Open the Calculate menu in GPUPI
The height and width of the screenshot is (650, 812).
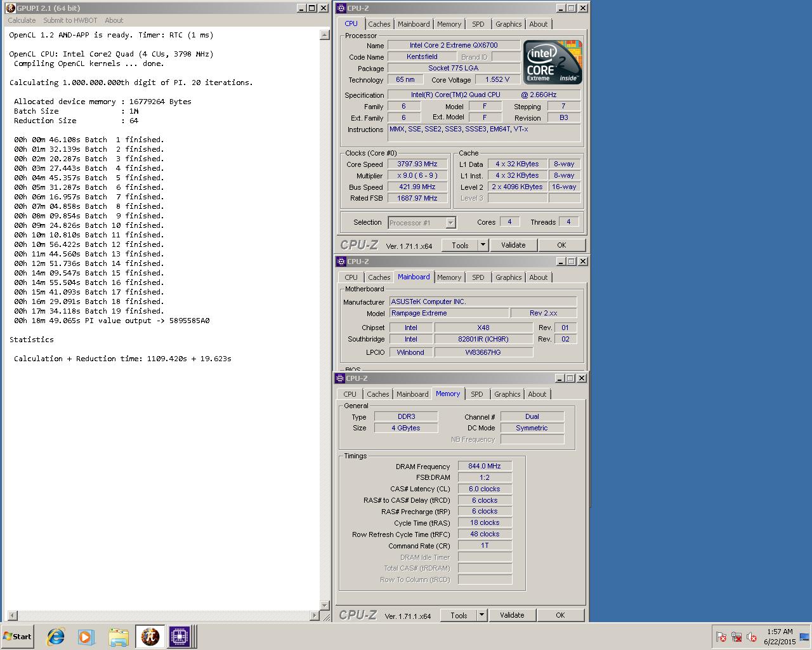tap(22, 20)
